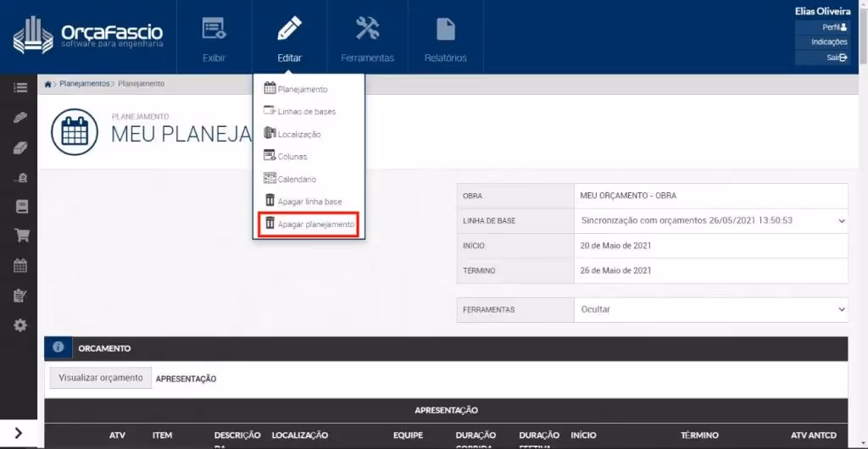Click the MEU ORÇAMENTO - OBRA value
Viewport: 868px width, 449px height.
628,196
